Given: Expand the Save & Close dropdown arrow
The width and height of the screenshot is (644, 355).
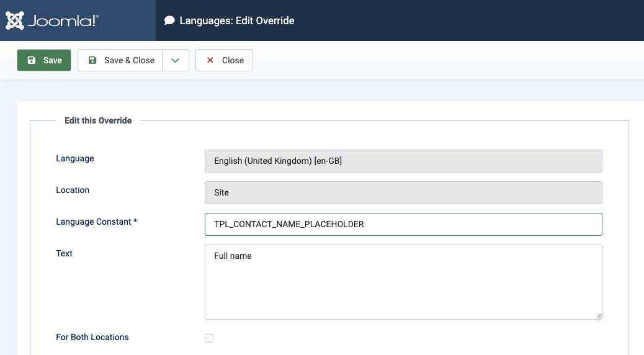Looking at the screenshot, I should coord(176,60).
